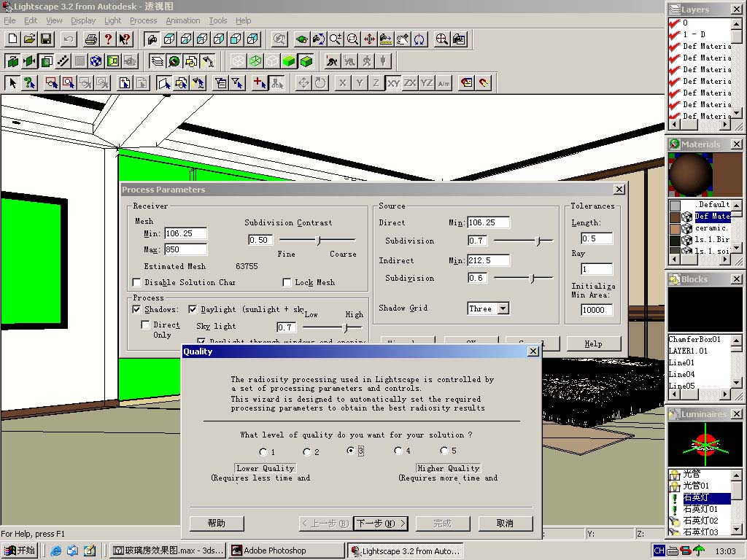The image size is (747, 560).
Task: Click the red plus pointer icon
Action: coord(260,83)
